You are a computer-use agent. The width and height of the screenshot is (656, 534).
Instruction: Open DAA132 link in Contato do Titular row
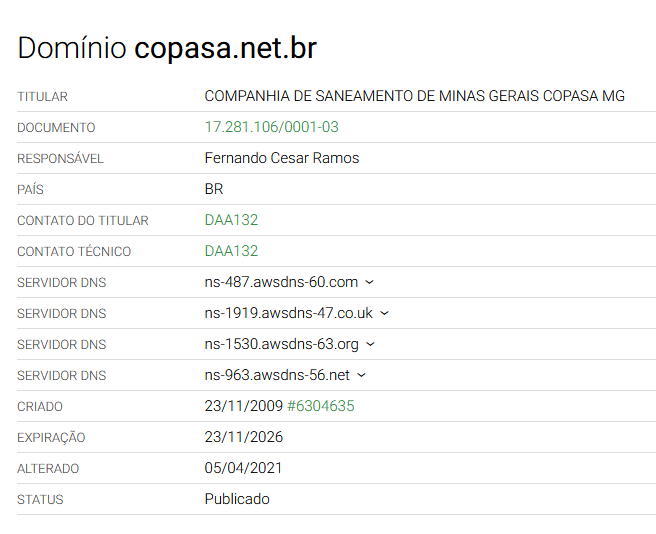coord(231,220)
